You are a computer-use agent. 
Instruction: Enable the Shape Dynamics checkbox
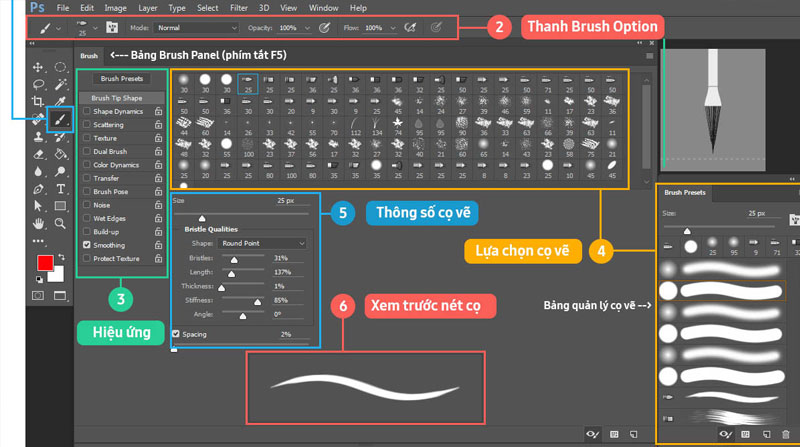pos(87,111)
